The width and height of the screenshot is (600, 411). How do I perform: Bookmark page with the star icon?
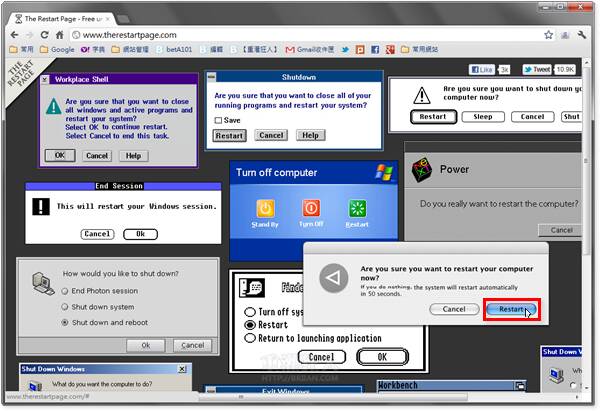click(548, 35)
